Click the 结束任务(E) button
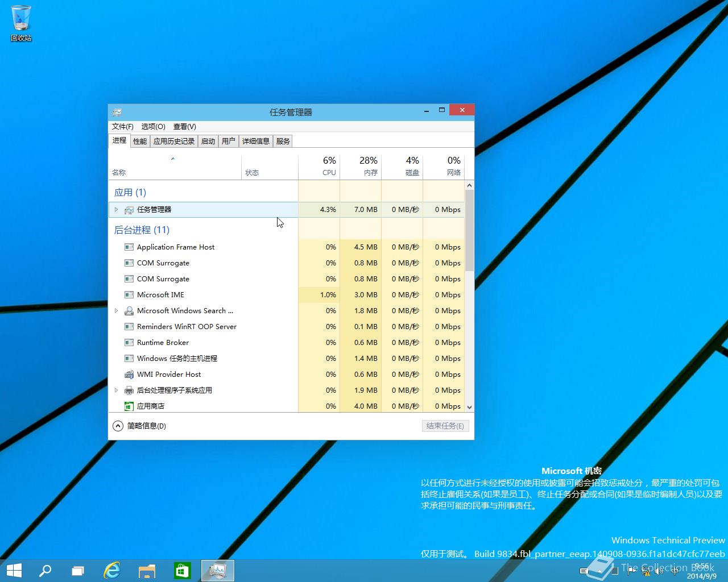Screen dimensions: 728x582 click(x=445, y=426)
